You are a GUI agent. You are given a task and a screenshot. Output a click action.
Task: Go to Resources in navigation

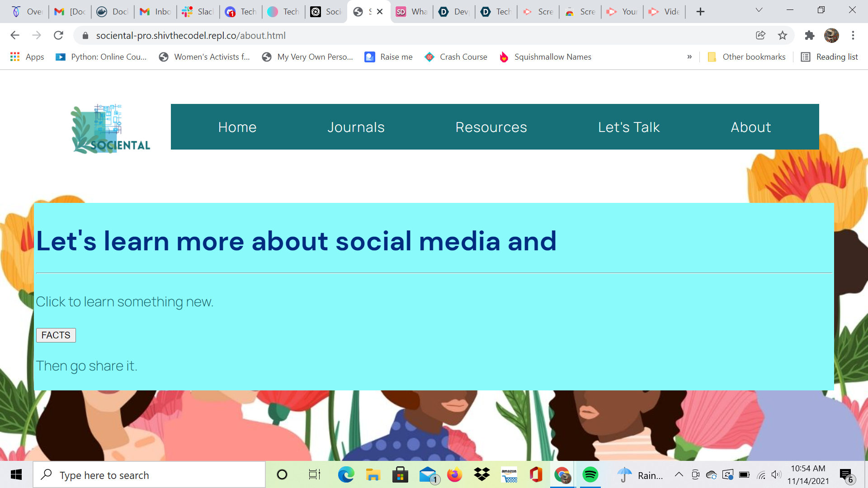click(491, 127)
